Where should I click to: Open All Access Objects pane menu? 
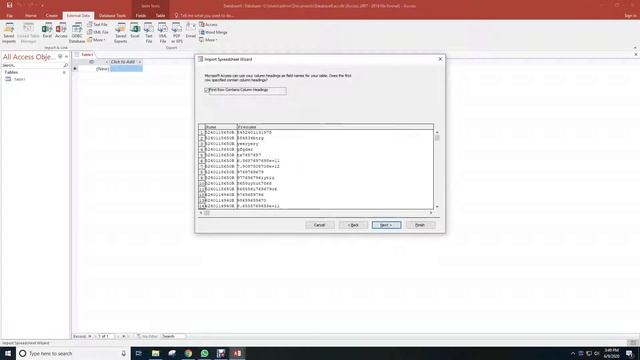pos(60,56)
